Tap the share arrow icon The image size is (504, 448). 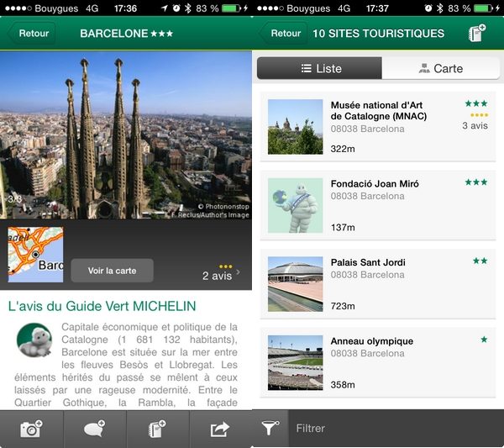pos(220,429)
